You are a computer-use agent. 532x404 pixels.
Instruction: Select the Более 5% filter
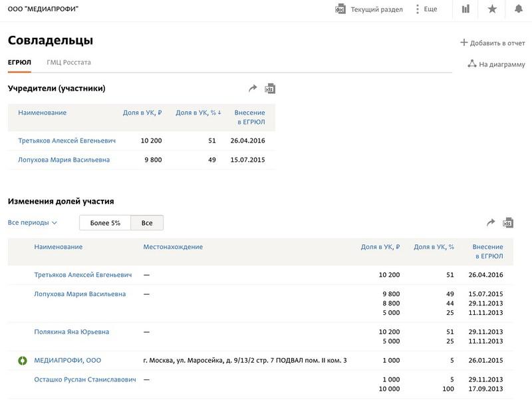[105, 223]
